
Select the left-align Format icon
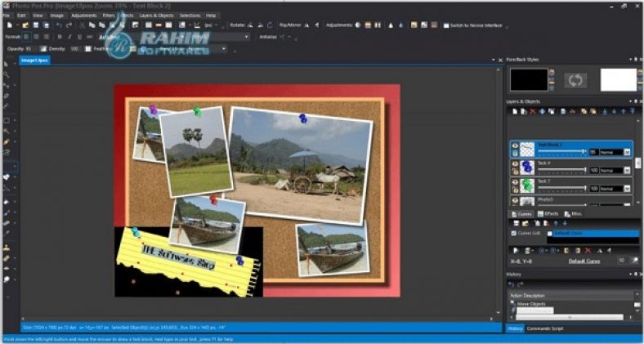[x=27, y=37]
